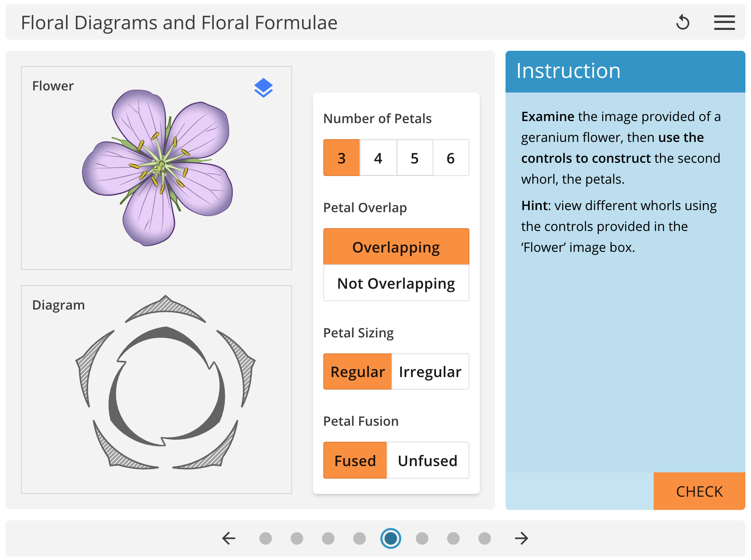751x560 pixels.
Task: Set Petal Overlap to Not Overlapping
Action: coord(396,283)
